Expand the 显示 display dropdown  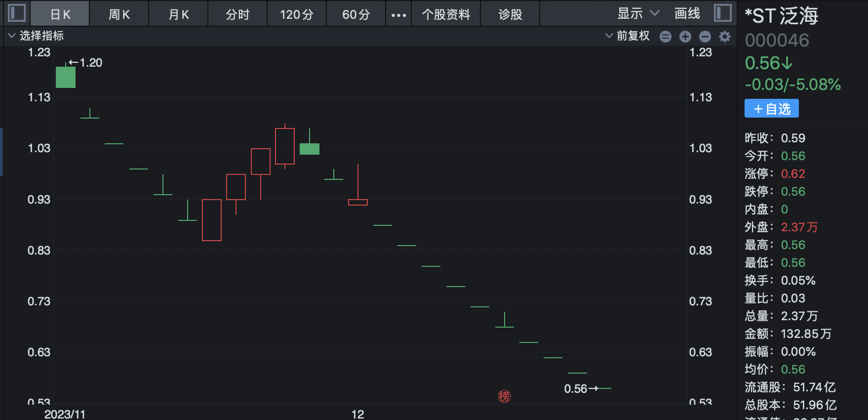(x=637, y=14)
